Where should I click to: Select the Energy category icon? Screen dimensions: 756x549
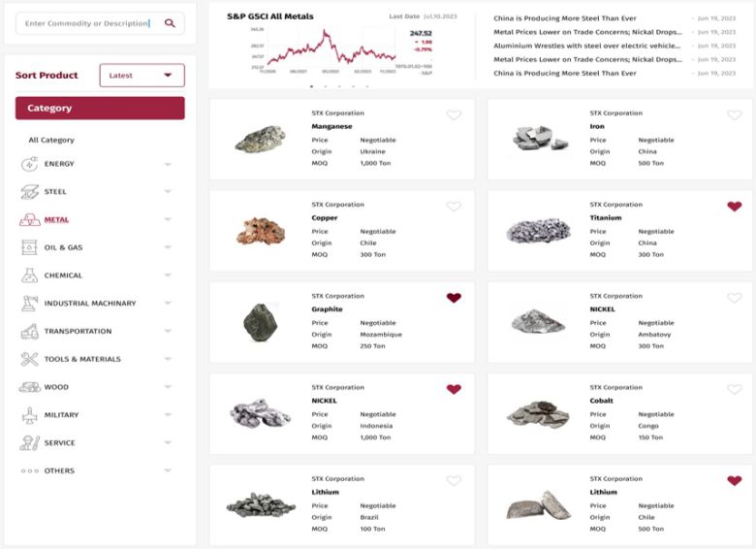coord(29,164)
